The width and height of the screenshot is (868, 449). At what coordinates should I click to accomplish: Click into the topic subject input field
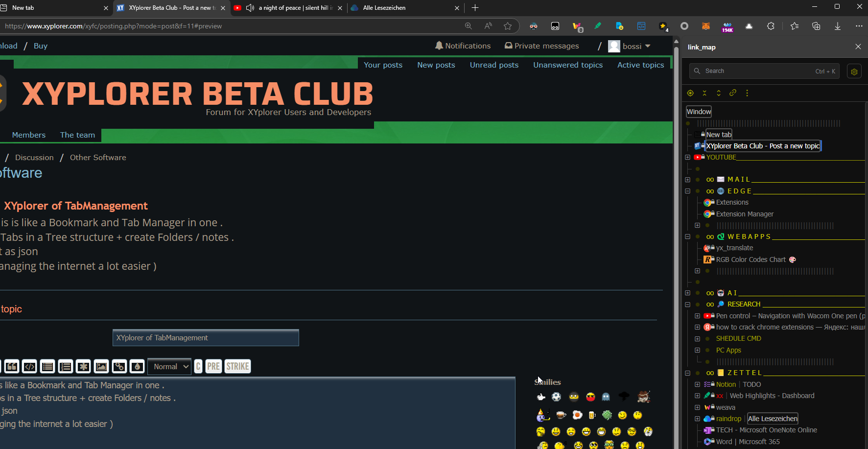206,337
